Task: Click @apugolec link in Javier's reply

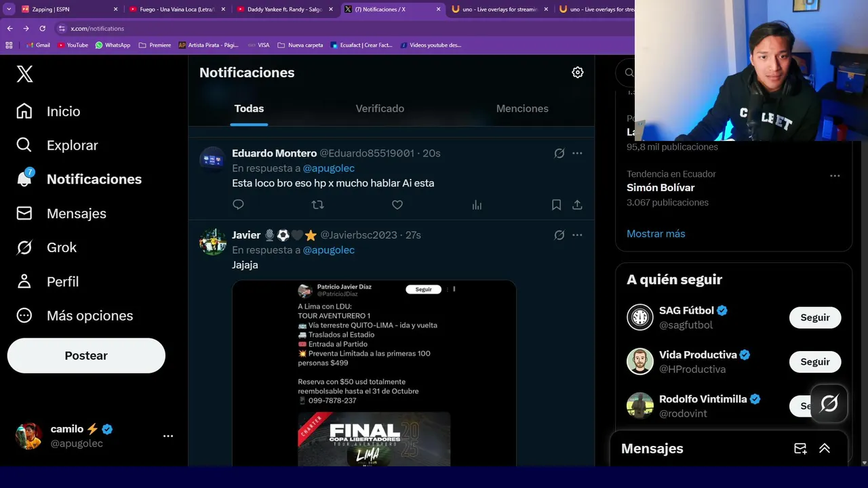Action: point(328,250)
